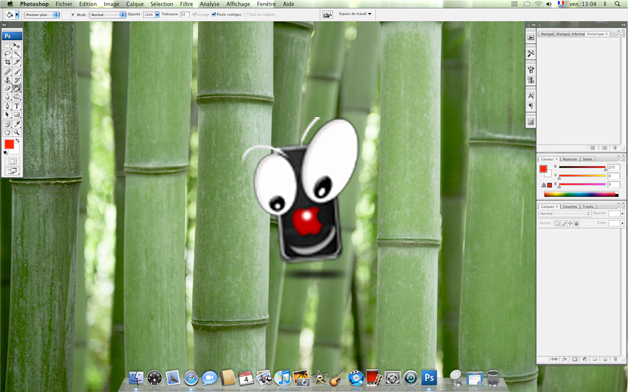Image resolution: width=628 pixels, height=392 pixels.
Task: Pick a color from the spectrum ramp
Action: [581, 195]
